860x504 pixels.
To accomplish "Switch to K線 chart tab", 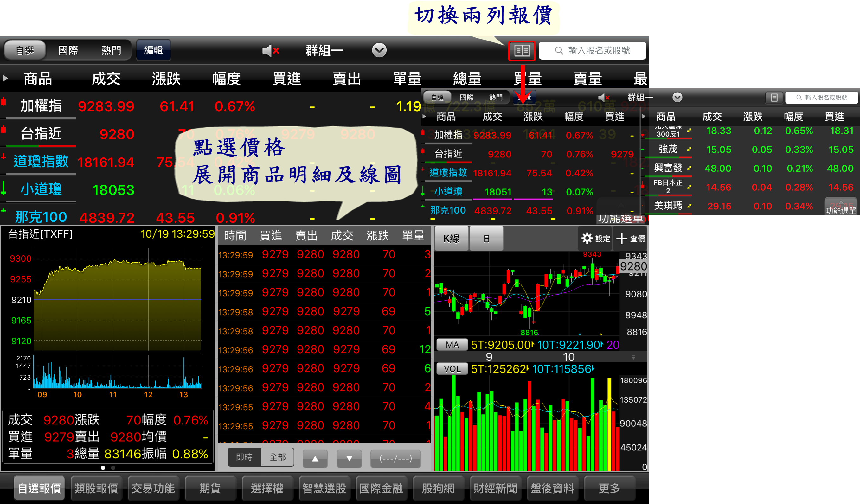I will tap(451, 239).
